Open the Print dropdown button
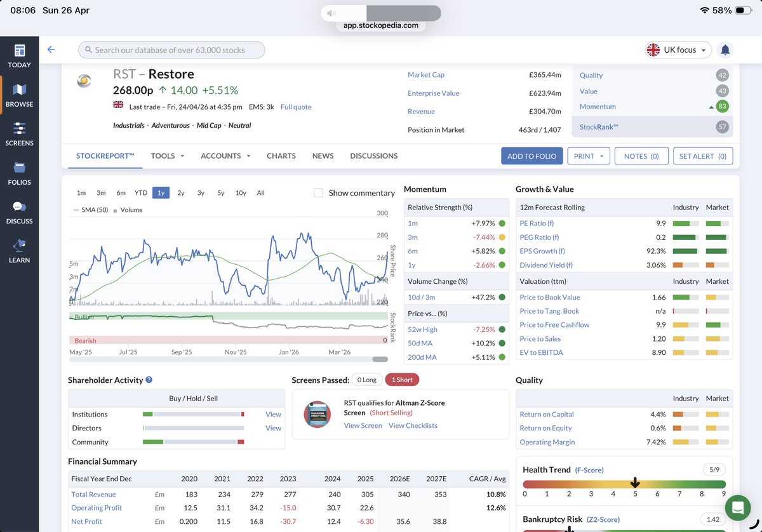762x532 pixels. click(588, 156)
